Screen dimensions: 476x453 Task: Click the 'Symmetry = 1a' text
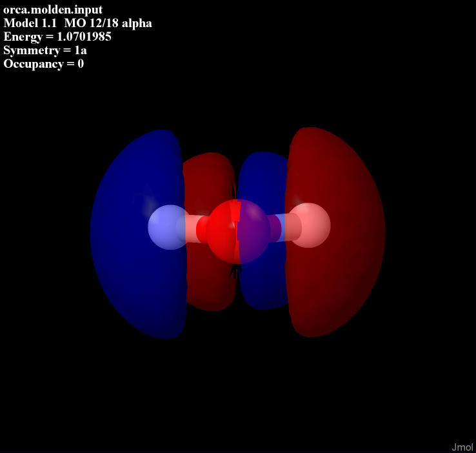(x=45, y=50)
